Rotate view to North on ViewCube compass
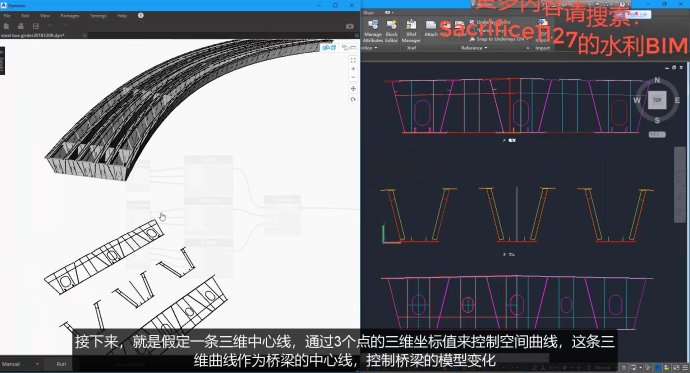Image resolution: width=690 pixels, height=373 pixels. coord(657,80)
